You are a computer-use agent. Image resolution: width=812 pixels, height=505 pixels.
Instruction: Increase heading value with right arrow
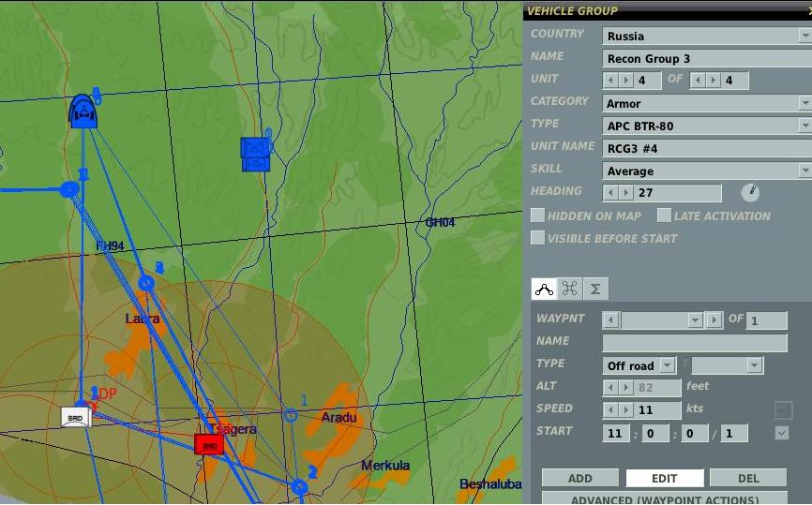click(x=625, y=192)
